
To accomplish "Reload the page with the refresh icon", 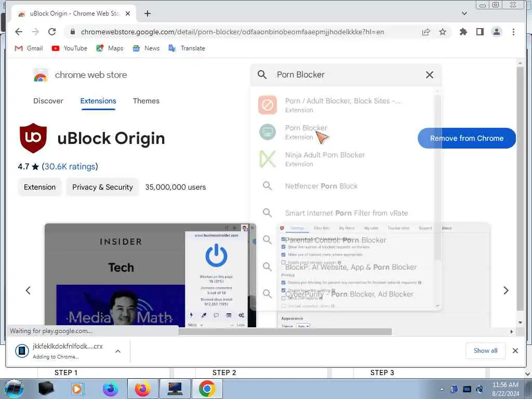I will 52,32.
